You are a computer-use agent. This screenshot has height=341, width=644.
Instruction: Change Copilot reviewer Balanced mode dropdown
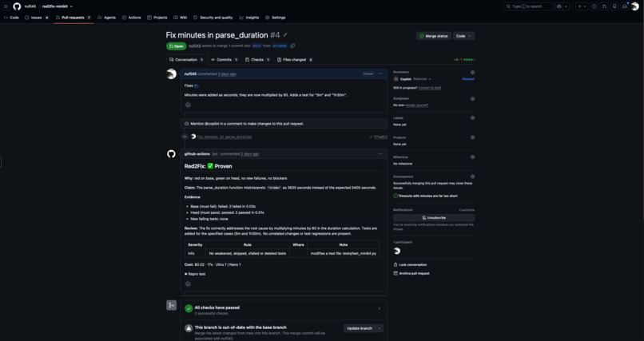(x=422, y=79)
